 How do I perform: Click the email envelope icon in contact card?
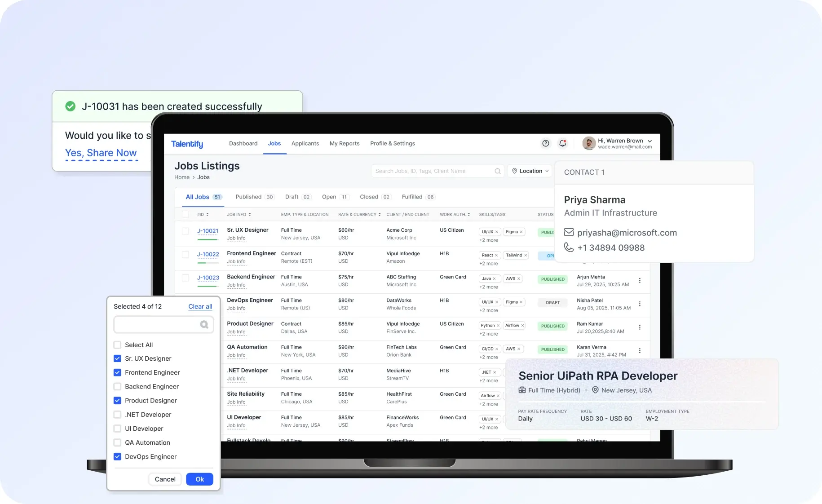569,232
